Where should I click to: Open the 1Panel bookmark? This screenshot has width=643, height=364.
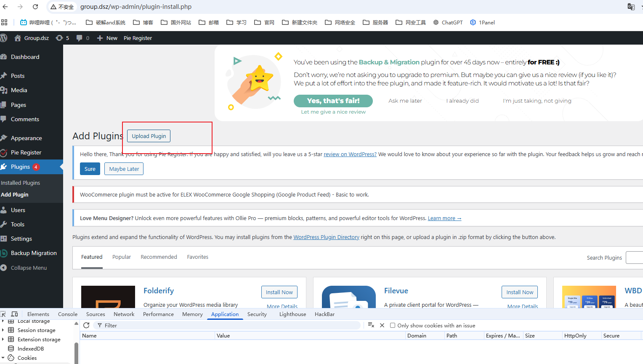pyautogui.click(x=482, y=22)
